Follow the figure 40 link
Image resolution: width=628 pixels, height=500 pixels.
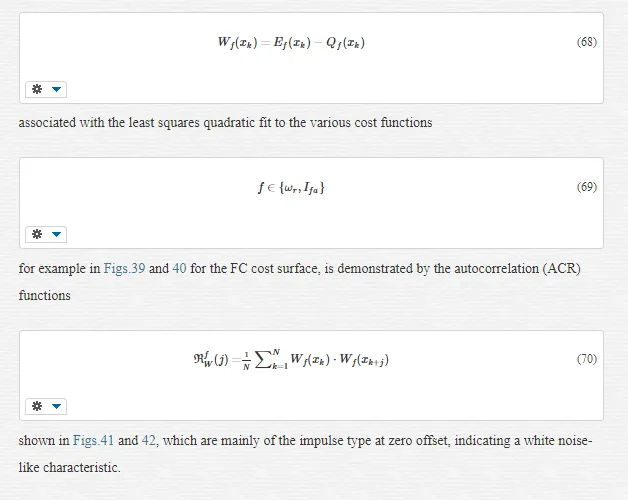tap(179, 268)
